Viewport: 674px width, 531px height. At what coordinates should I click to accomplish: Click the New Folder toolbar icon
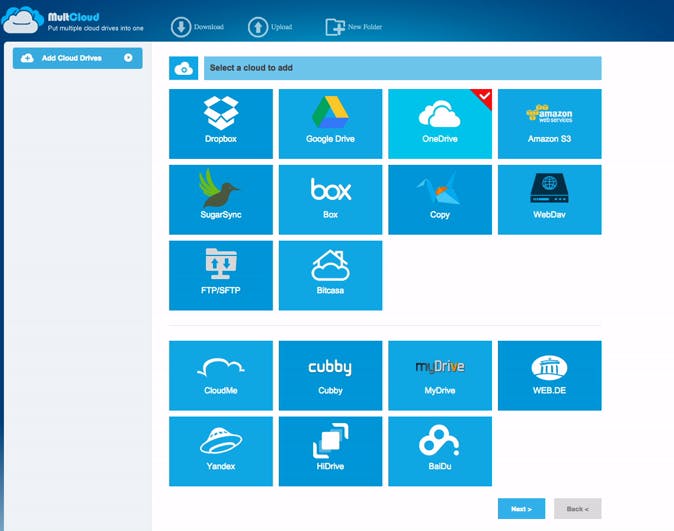335,27
